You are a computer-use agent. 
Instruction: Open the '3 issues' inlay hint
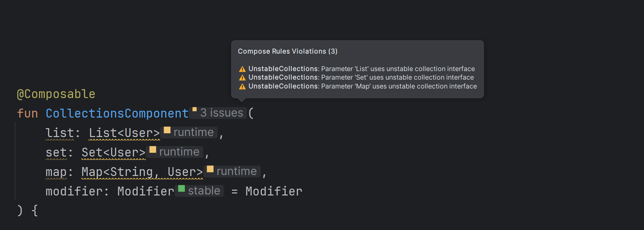point(221,113)
